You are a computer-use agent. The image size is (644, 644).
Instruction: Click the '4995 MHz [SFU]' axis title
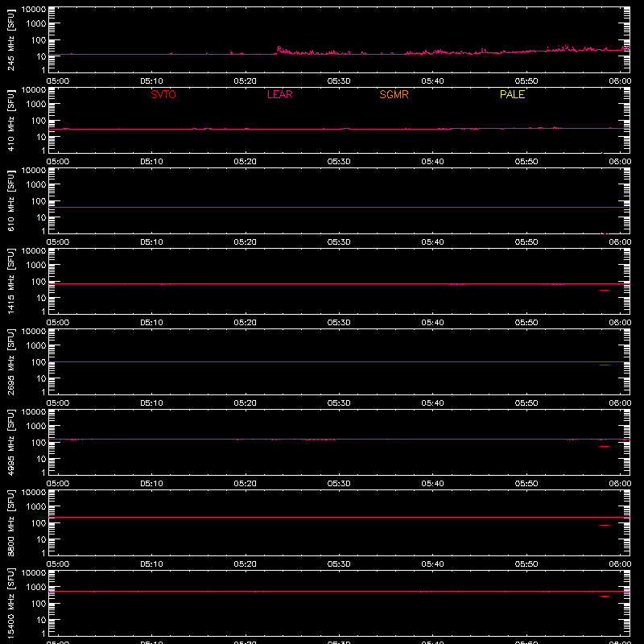[10, 443]
